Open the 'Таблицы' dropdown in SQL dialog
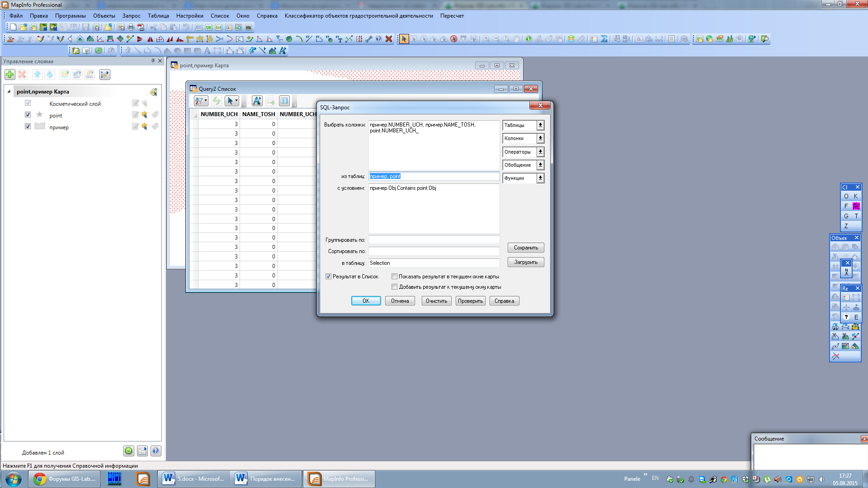This screenshot has height=488, width=868. coord(540,125)
